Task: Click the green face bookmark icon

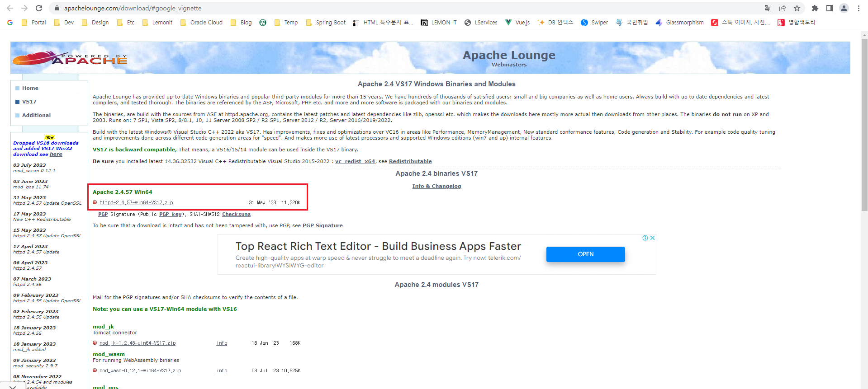Action: (x=263, y=23)
